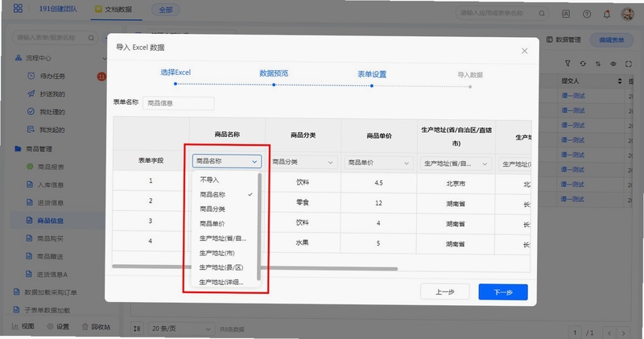Screen dimensions: 644x339
Task: Open the 20 条/页 page size dropdown
Action: tap(180, 329)
